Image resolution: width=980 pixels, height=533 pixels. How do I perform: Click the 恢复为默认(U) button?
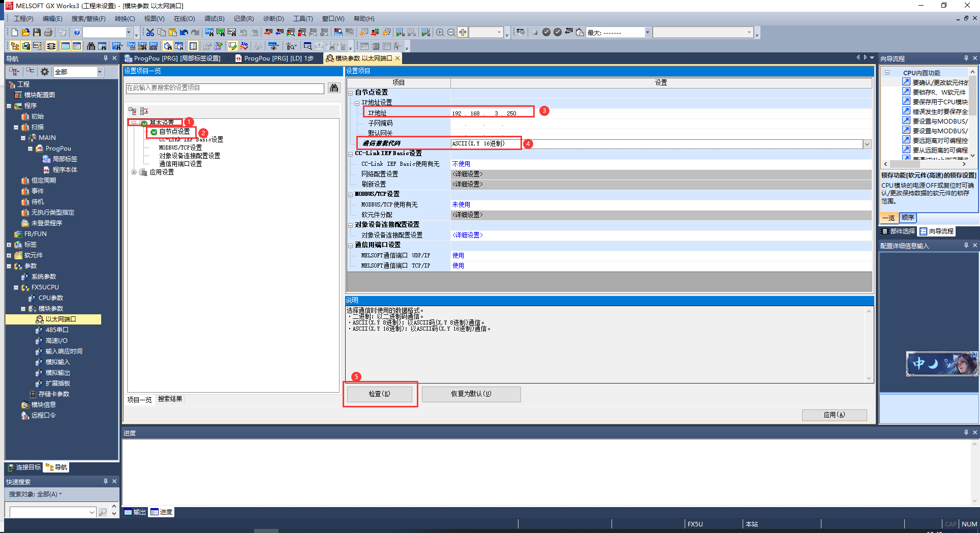tap(471, 394)
